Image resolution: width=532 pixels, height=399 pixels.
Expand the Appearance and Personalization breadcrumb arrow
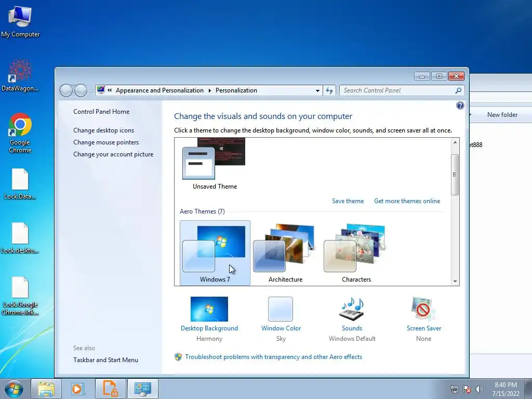(x=209, y=90)
